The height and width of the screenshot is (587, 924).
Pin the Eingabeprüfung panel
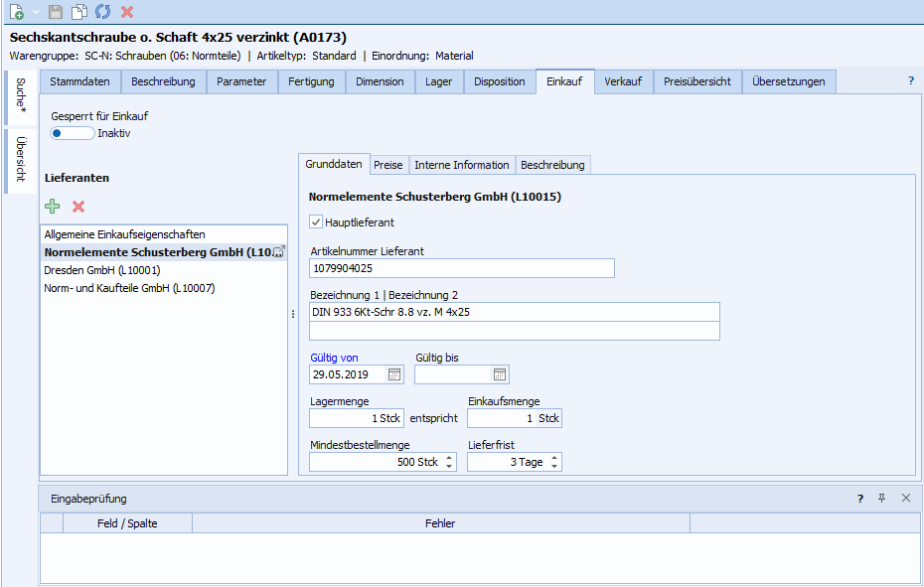pyautogui.click(x=881, y=499)
